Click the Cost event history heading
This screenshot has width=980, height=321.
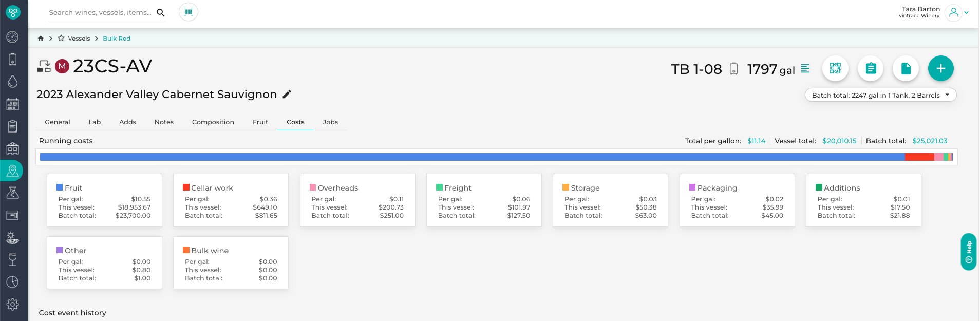72,313
